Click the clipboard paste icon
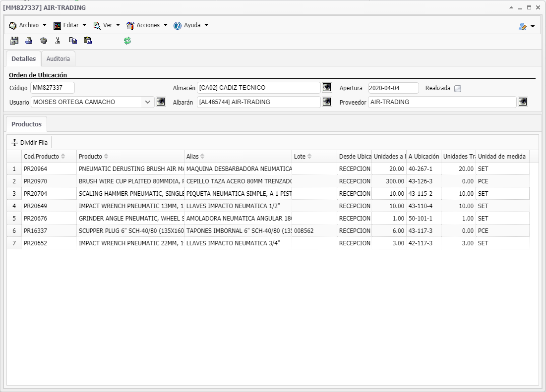This screenshot has height=392, width=546. [x=88, y=41]
